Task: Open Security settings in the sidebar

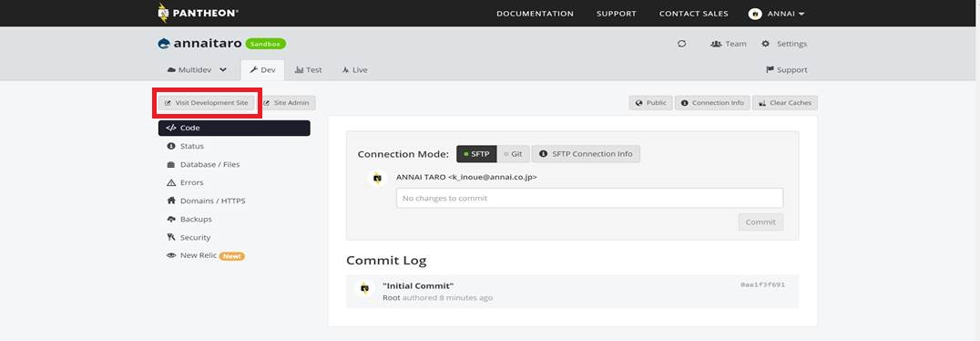Action: point(189,237)
